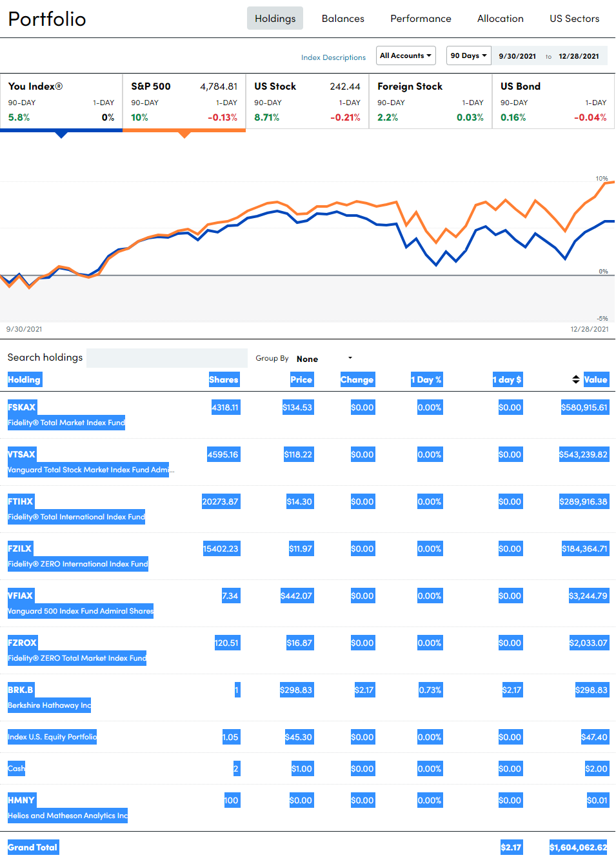Go to the Allocation tab

[x=501, y=19]
